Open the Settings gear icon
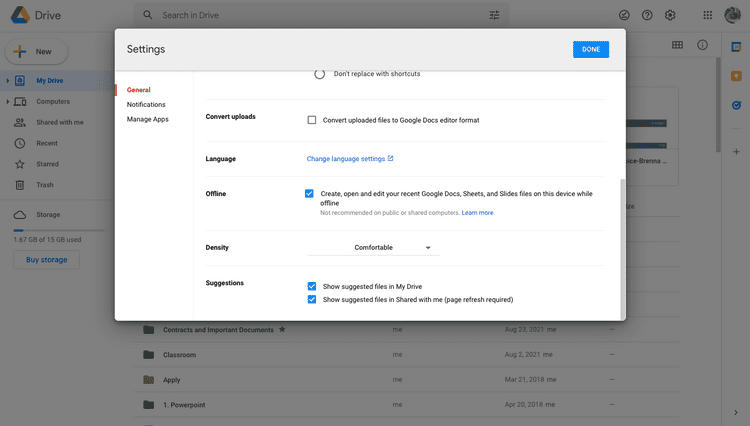Screen dimensions: 750x426 point(670,15)
